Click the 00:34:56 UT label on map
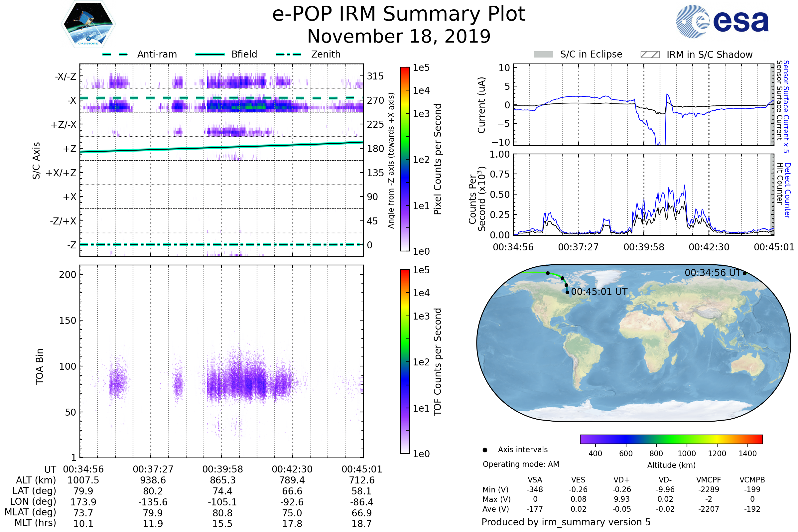The height and width of the screenshot is (532, 798). (713, 273)
